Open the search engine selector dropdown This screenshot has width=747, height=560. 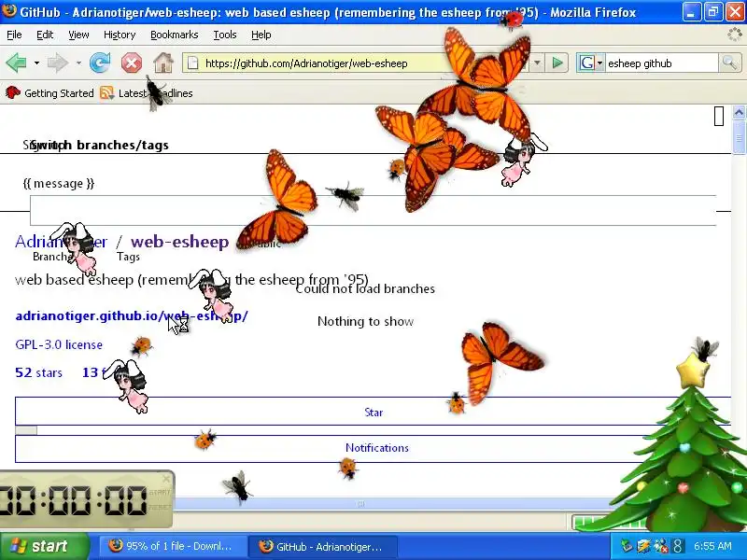(x=599, y=63)
